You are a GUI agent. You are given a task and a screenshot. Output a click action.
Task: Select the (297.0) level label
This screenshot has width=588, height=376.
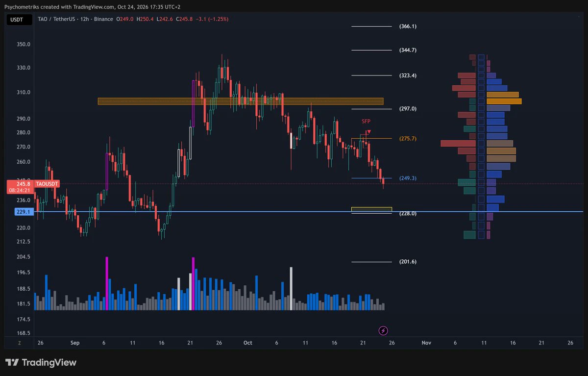tap(408, 109)
